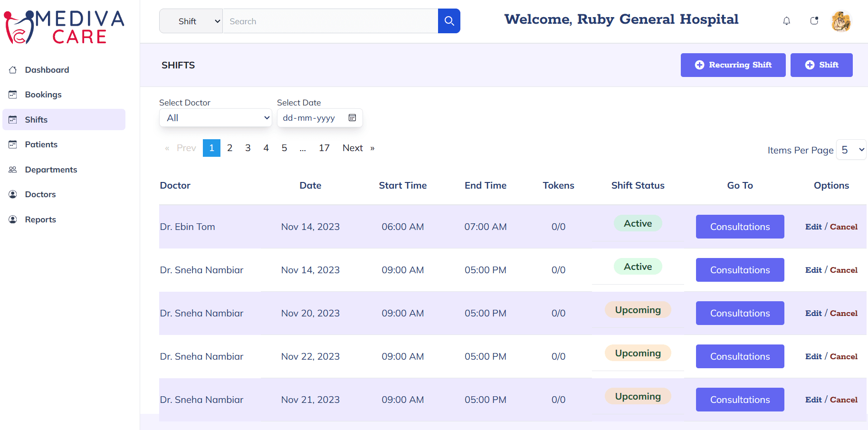Open the Items Per Page dropdown
This screenshot has width=868, height=430.
click(851, 150)
